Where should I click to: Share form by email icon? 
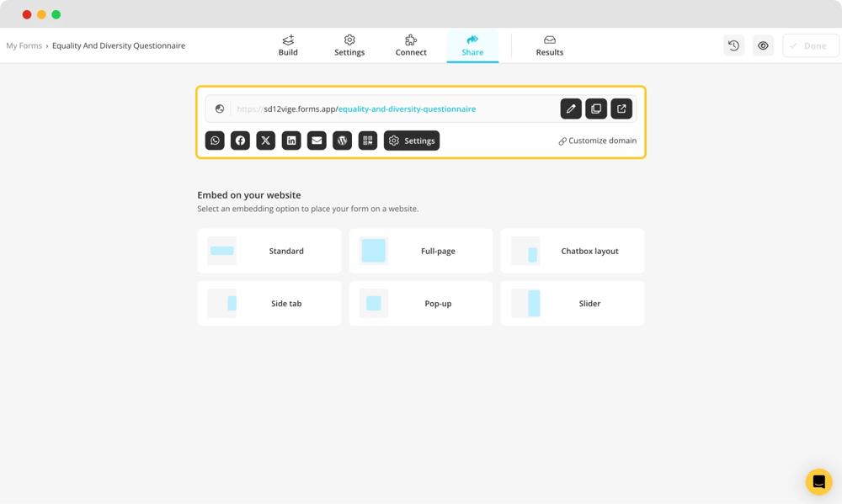tap(317, 141)
